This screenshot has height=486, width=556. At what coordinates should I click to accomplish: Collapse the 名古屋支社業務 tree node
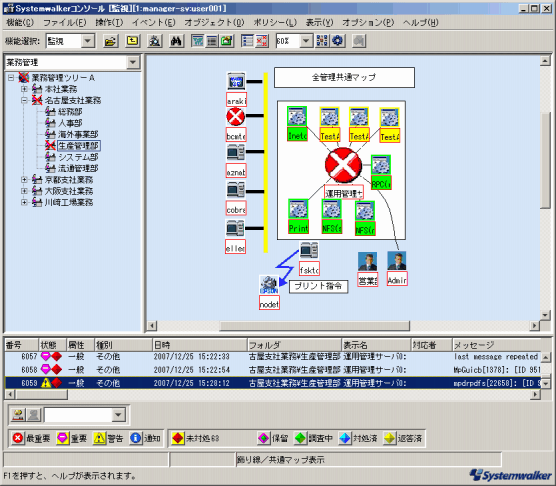tap(24, 100)
